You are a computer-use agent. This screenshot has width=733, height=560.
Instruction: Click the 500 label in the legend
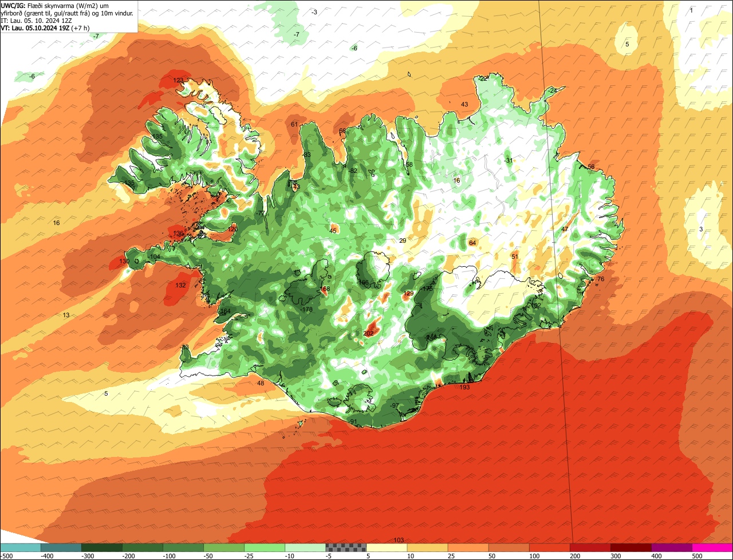point(697,555)
